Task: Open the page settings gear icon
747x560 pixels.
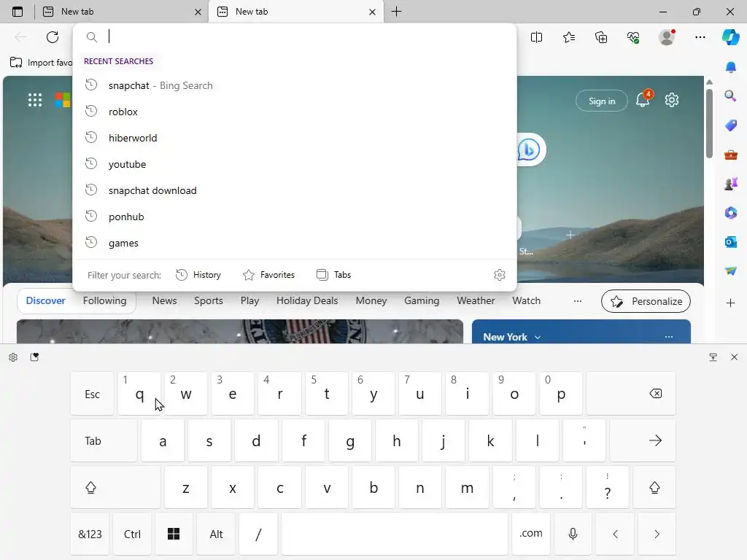Action: 672,100
